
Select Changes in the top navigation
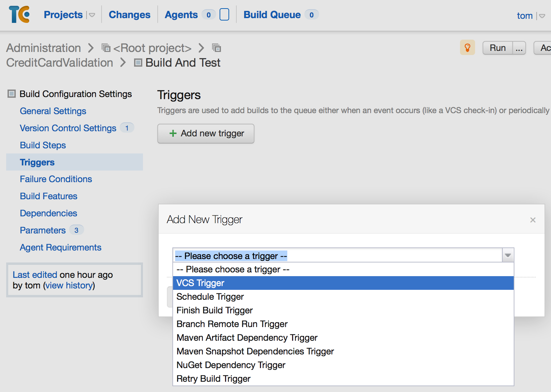coord(129,15)
